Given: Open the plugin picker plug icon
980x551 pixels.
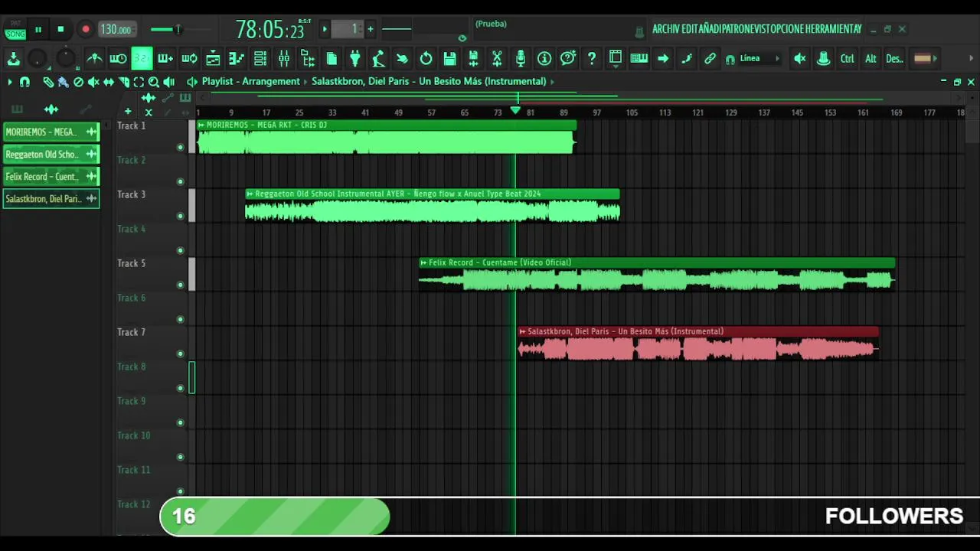Looking at the screenshot, I should (x=355, y=58).
